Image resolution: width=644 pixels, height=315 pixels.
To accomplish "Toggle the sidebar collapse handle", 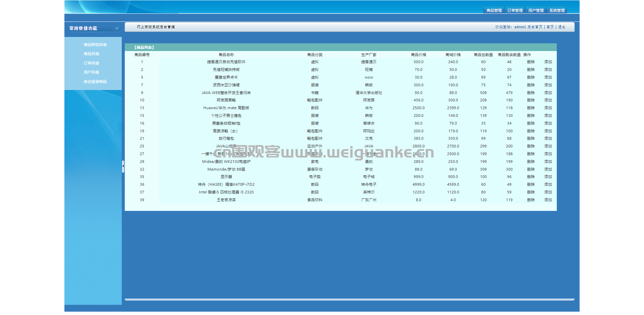I will 123,167.
